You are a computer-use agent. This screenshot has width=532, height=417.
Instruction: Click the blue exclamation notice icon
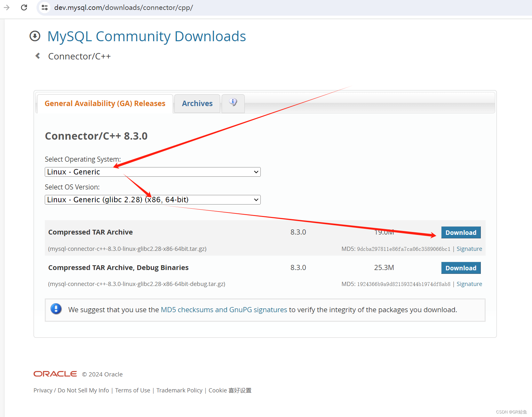click(56, 309)
